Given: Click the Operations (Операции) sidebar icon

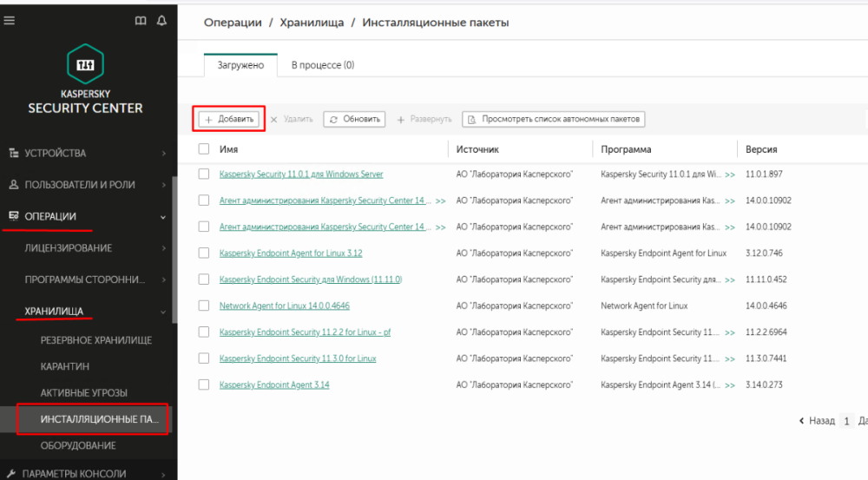Looking at the screenshot, I should point(14,216).
